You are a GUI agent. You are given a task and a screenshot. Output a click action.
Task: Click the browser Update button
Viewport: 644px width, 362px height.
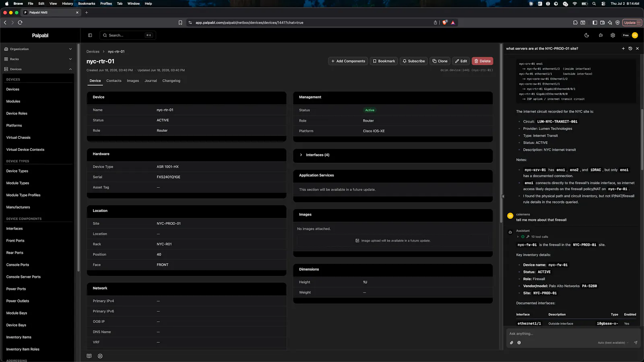tap(632, 23)
